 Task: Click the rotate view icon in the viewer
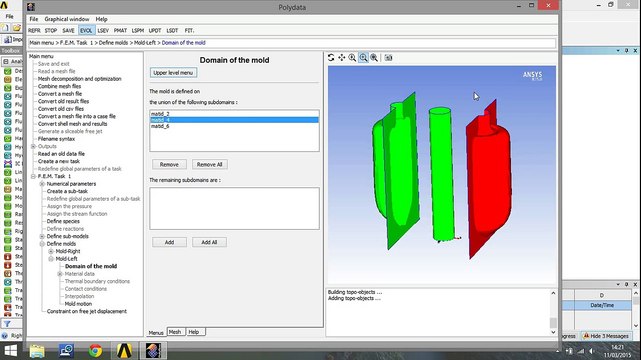[x=331, y=58]
